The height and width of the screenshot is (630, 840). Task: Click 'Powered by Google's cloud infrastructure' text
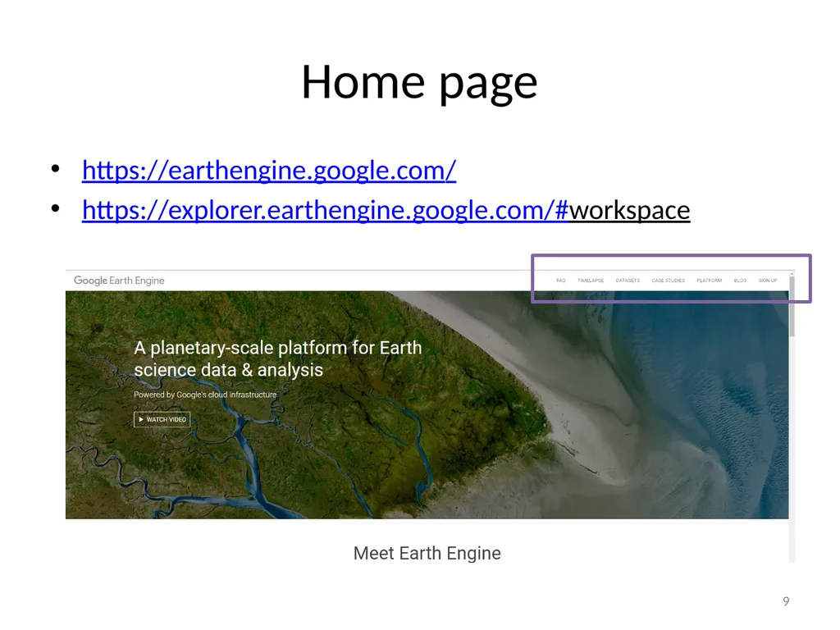pos(205,395)
